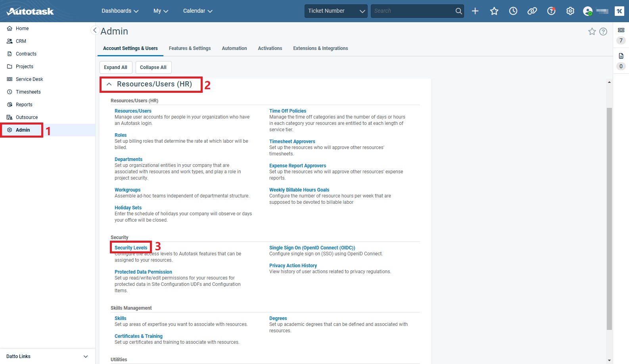Click the links chain icon in header
This screenshot has width=629, height=364.
(x=532, y=11)
